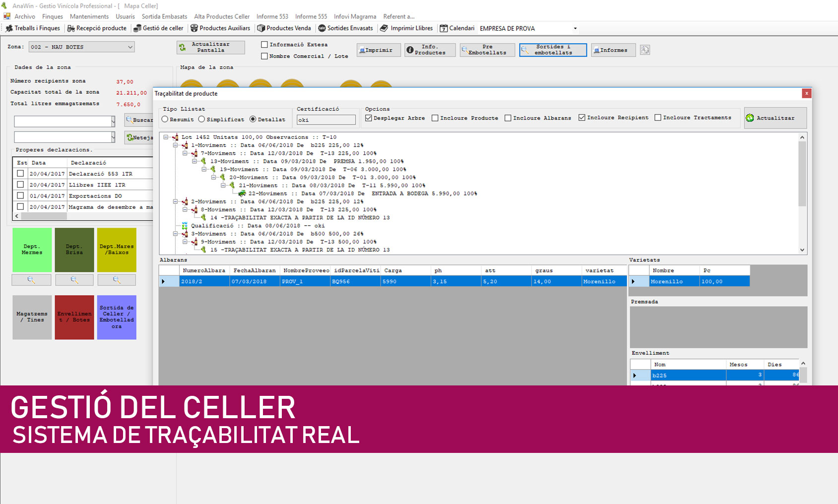Viewport: 838px width, 504px height.
Task: Collapse the 2-Moviment tree node
Action: [x=175, y=201]
